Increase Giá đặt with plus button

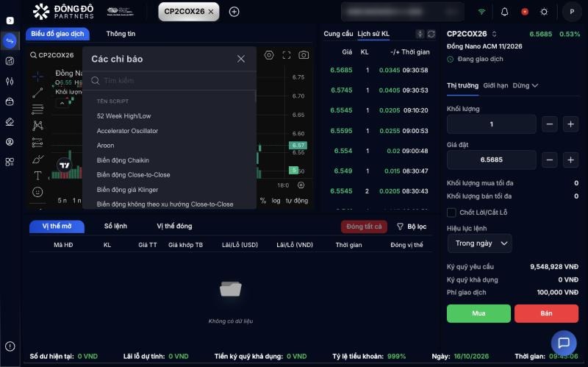[570, 160]
